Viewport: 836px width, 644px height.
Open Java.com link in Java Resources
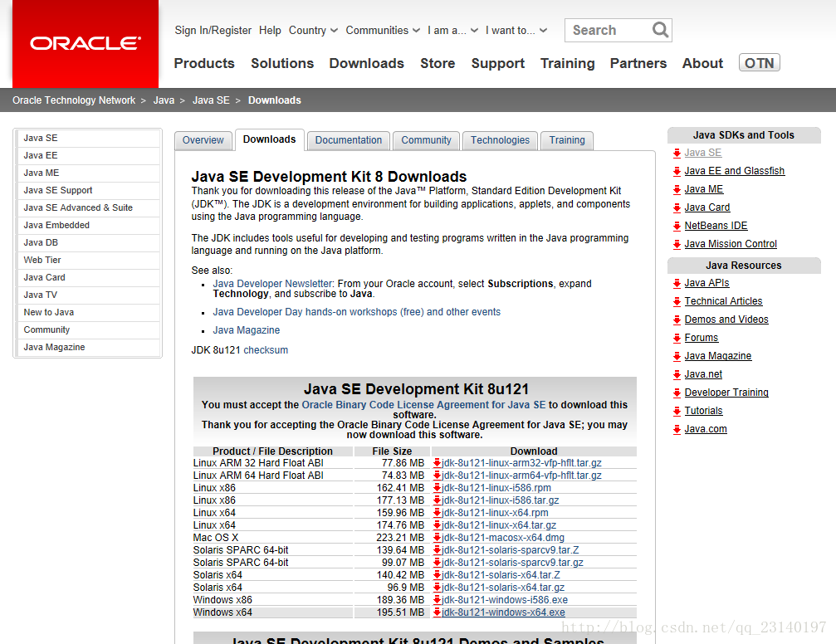706,429
